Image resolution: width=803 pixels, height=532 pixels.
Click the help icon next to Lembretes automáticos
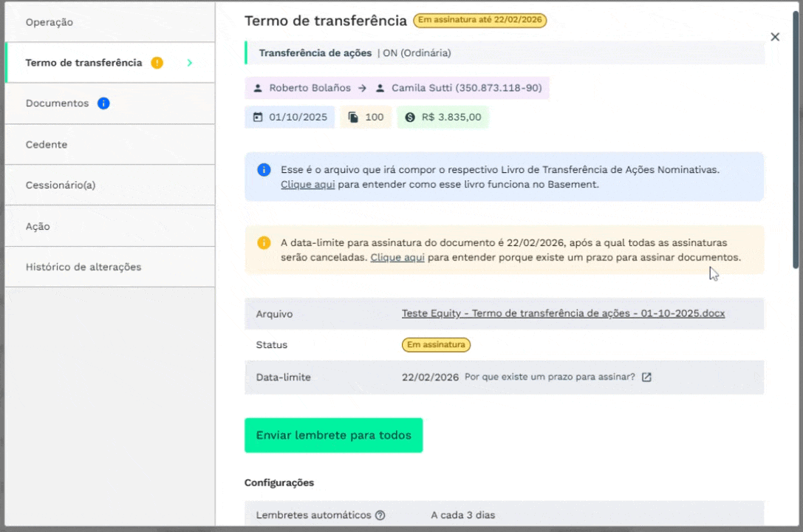(380, 515)
